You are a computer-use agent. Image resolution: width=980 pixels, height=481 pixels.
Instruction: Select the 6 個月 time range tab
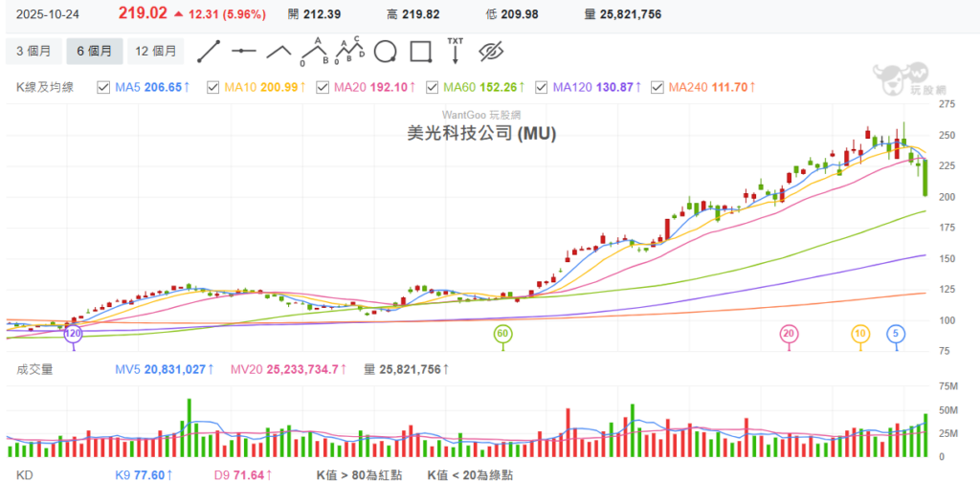(x=94, y=51)
